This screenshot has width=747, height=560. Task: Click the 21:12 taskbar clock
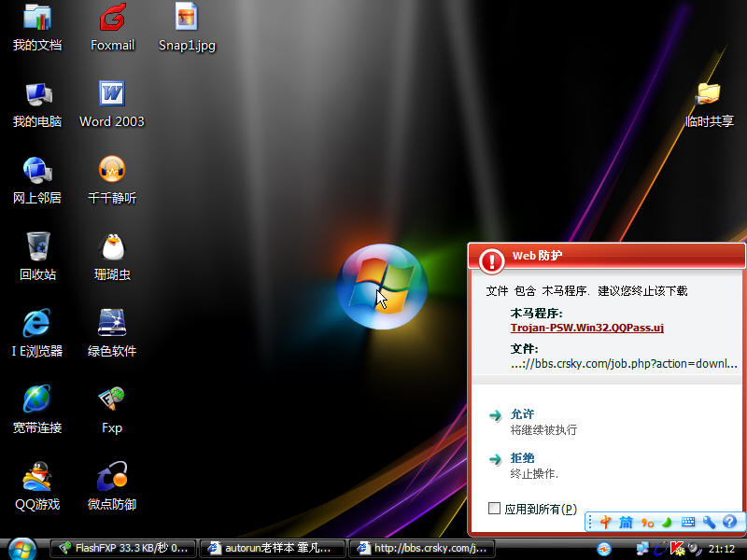click(721, 549)
